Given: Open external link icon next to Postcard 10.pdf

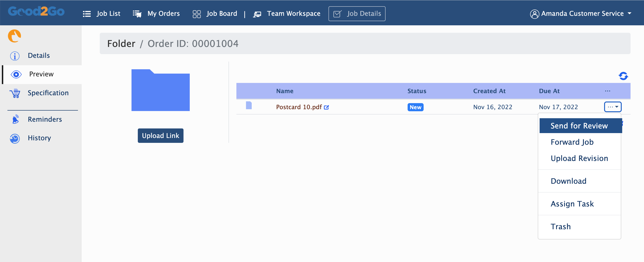Looking at the screenshot, I should (x=326, y=107).
